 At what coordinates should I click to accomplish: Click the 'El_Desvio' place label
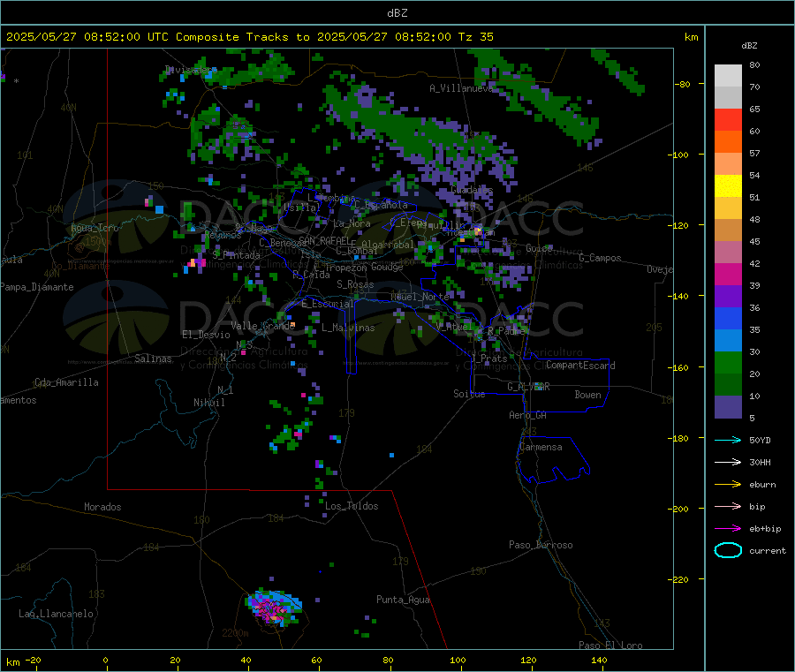pyautogui.click(x=206, y=335)
